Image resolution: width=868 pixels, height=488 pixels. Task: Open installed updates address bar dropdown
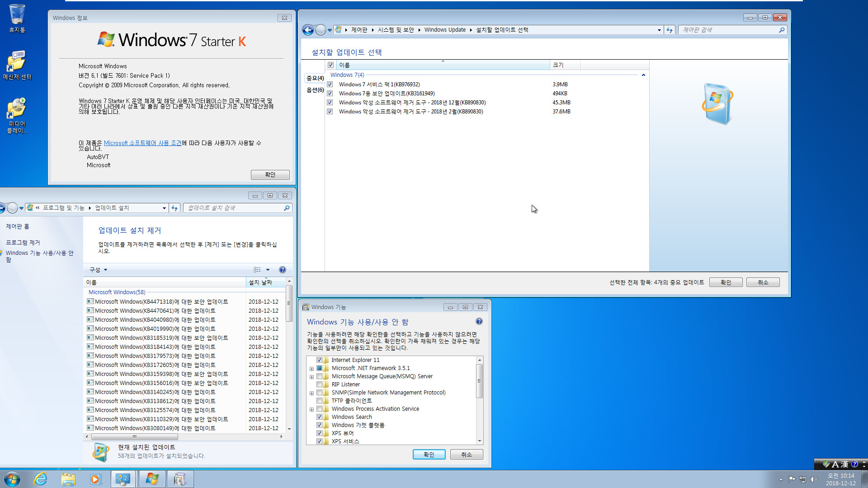tap(164, 208)
